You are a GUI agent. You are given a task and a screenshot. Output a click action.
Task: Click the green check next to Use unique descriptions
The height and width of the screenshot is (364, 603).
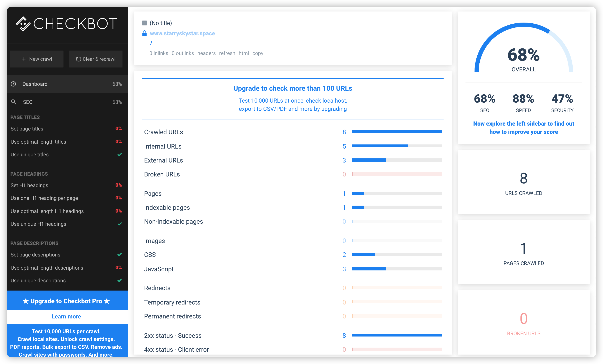tap(120, 280)
